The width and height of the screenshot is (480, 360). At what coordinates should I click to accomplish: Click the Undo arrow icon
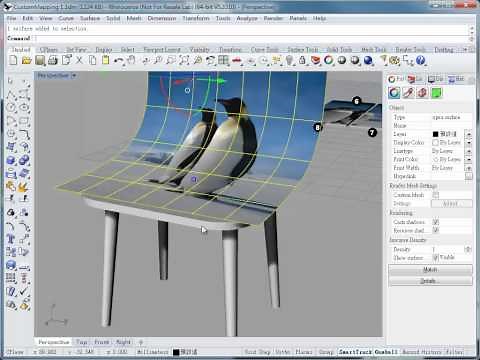point(118,60)
